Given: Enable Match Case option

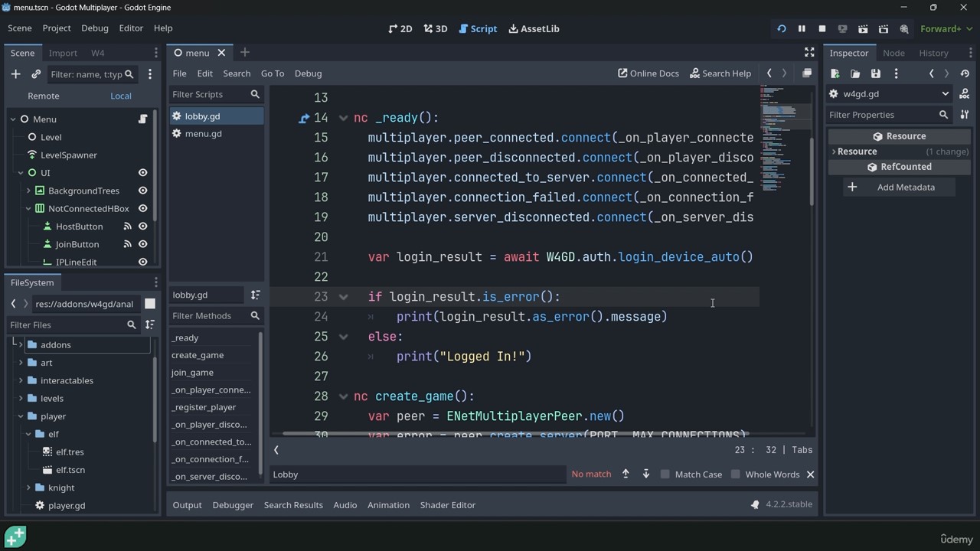Looking at the screenshot, I should point(691,474).
